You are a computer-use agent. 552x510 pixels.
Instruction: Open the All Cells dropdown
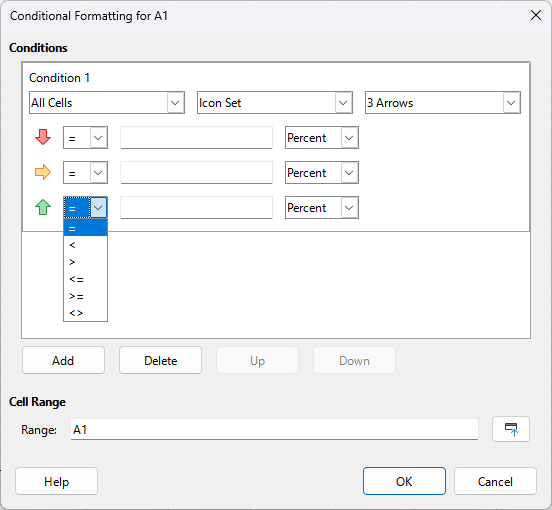[107, 103]
